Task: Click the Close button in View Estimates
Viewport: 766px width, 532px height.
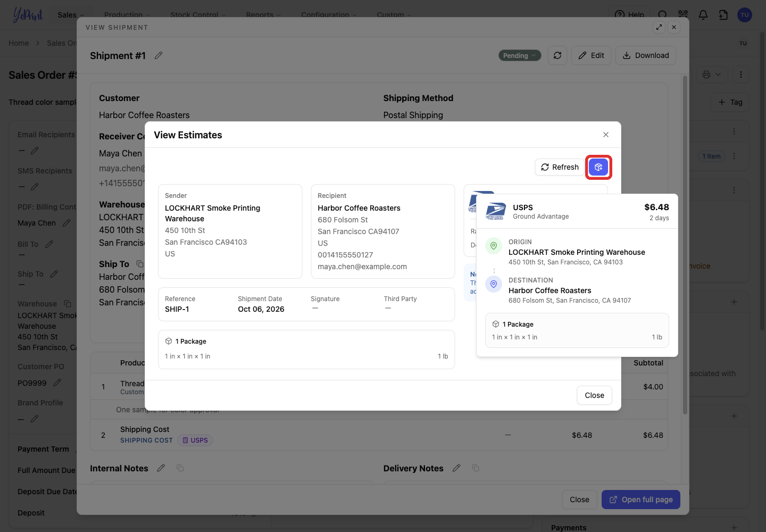Action: pos(594,395)
